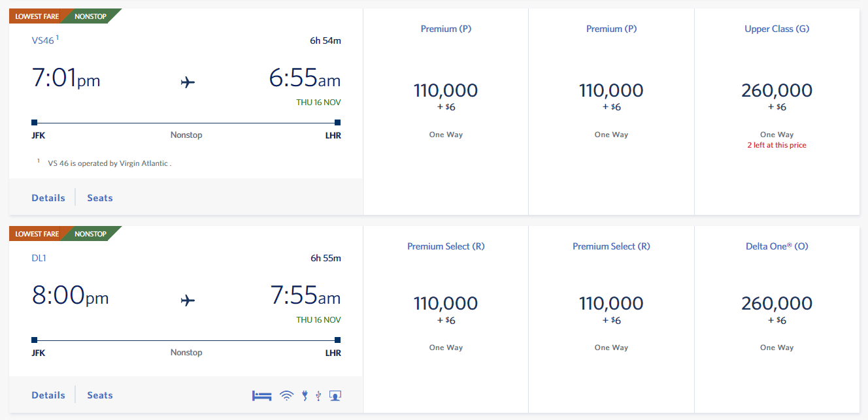Click the flat-bed seat amenity icon
868x420 pixels.
point(261,395)
